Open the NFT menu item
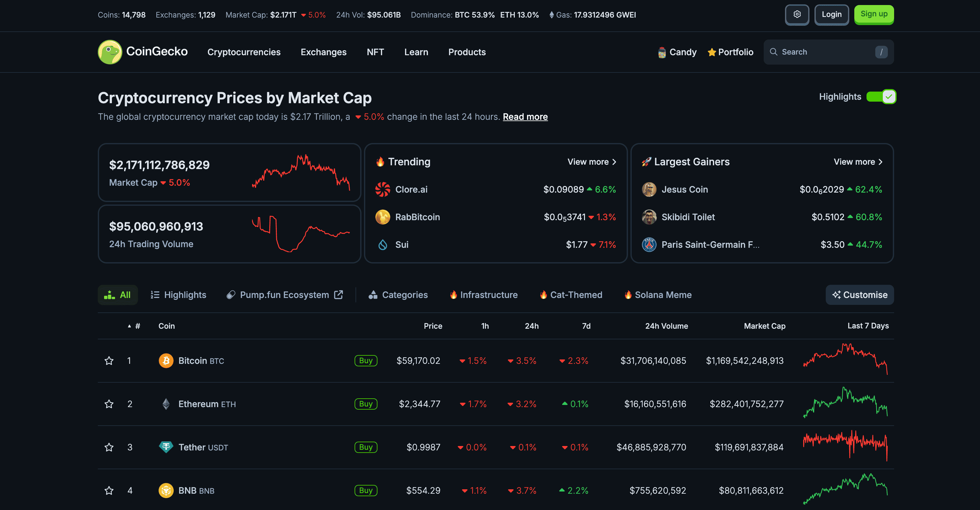This screenshot has height=510, width=980. click(x=375, y=52)
